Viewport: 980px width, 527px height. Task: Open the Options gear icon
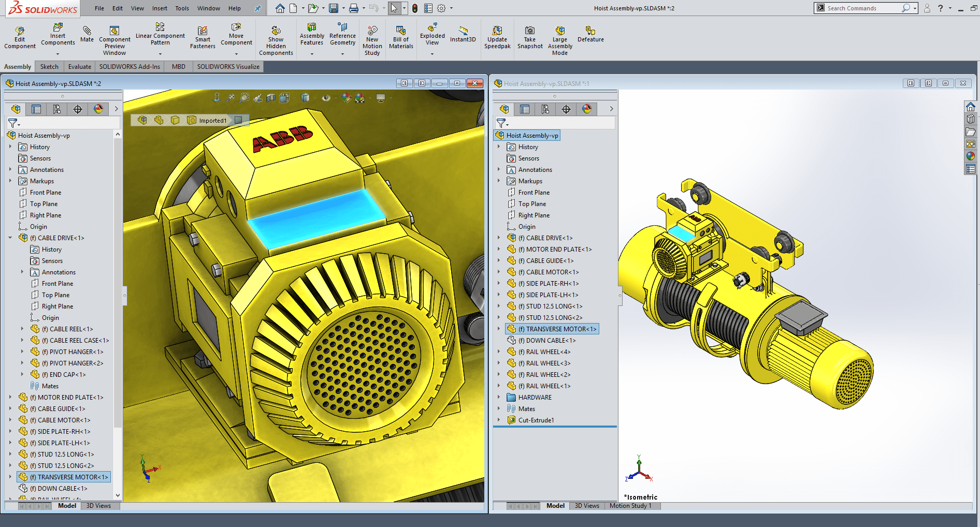(x=441, y=8)
